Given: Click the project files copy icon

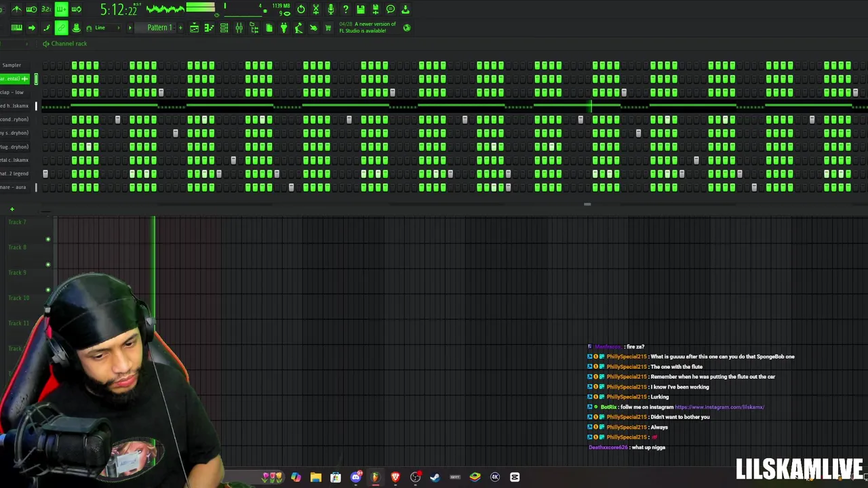Looking at the screenshot, I should click(269, 28).
